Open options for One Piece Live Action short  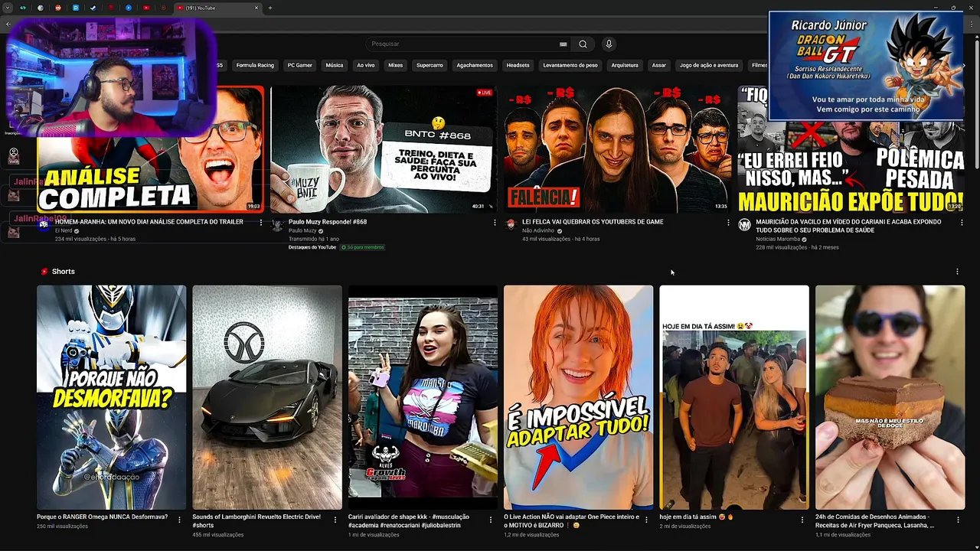click(x=647, y=520)
